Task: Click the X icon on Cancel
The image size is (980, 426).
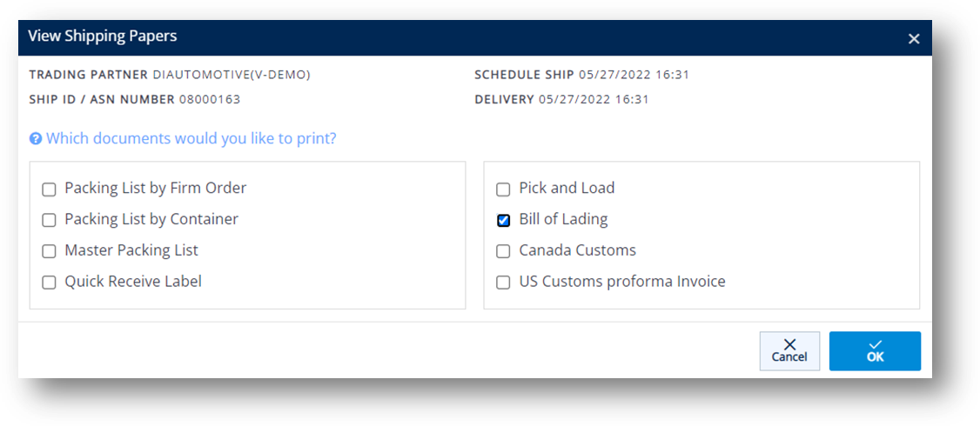Action: coord(789,345)
